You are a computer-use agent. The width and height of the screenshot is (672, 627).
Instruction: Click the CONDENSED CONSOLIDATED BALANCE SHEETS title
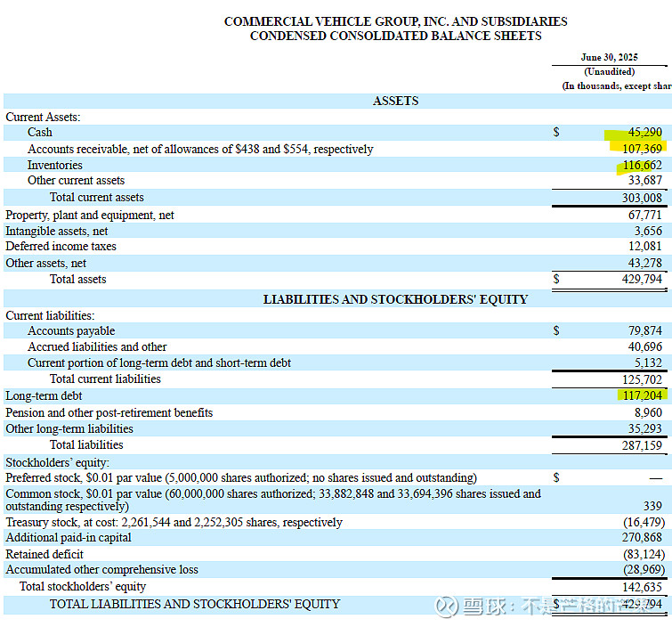point(395,36)
